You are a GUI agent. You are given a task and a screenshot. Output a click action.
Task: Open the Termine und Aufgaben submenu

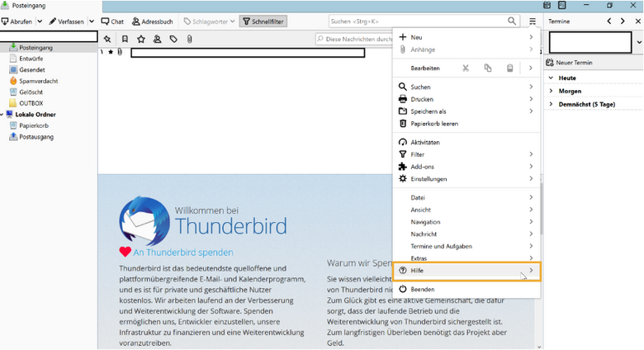[466, 246]
